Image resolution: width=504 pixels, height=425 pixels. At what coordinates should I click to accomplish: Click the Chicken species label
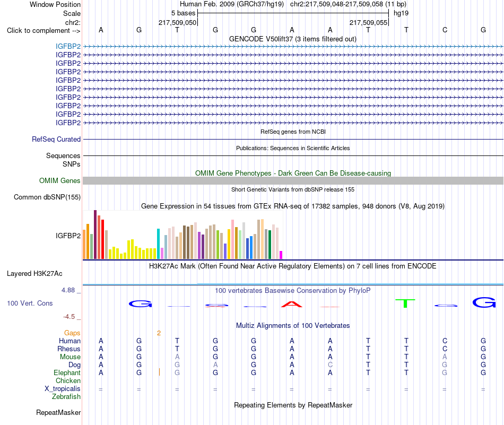coord(68,380)
